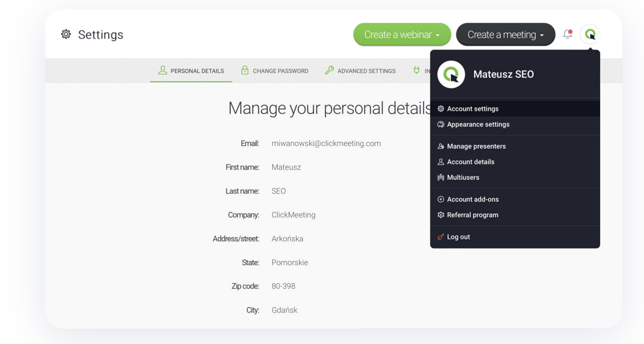Image resolution: width=644 pixels, height=344 pixels.
Task: Click the email miwanowski@clickmeeting.com
Action: click(x=326, y=144)
